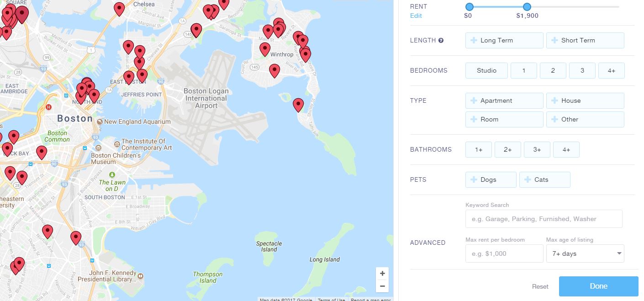Click the Edit rent link
The image size is (644, 301).
(x=416, y=16)
